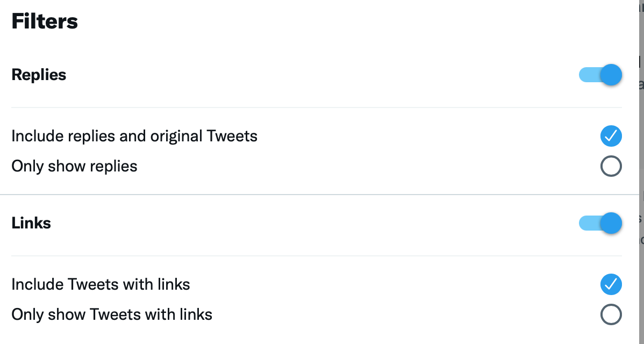Click the Filters heading
Image resolution: width=644 pixels, height=344 pixels.
click(x=45, y=21)
